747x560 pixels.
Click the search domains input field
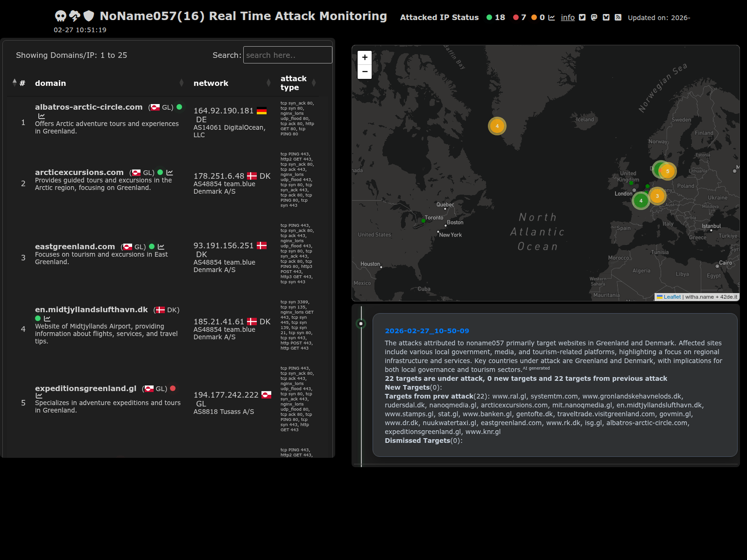click(288, 55)
